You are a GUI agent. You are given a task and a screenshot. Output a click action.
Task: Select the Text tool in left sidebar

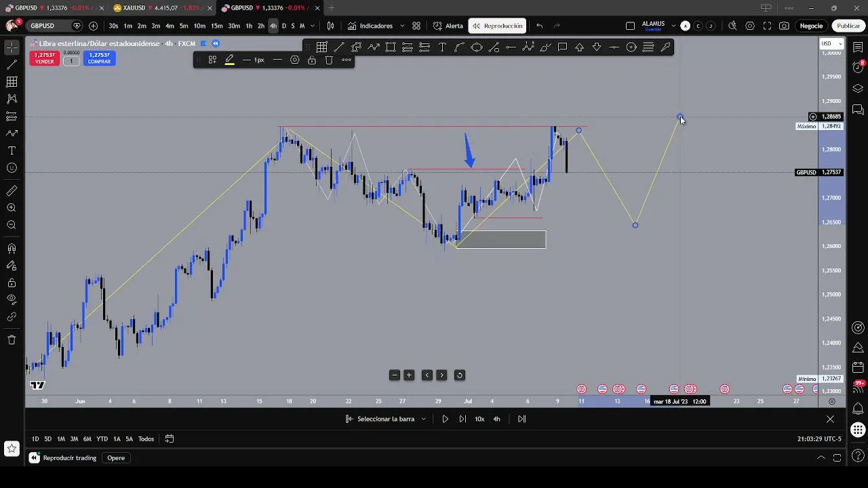coord(12,150)
